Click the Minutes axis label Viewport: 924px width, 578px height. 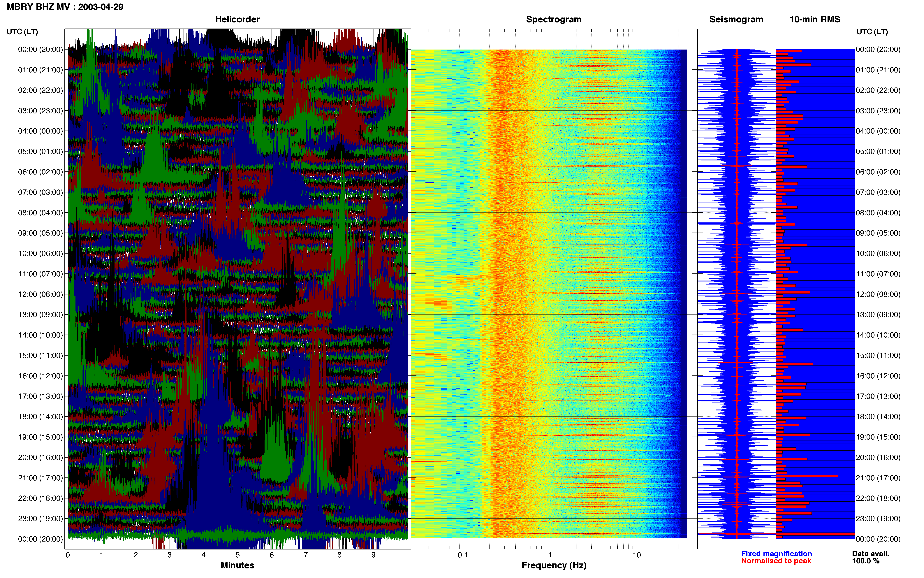[237, 565]
